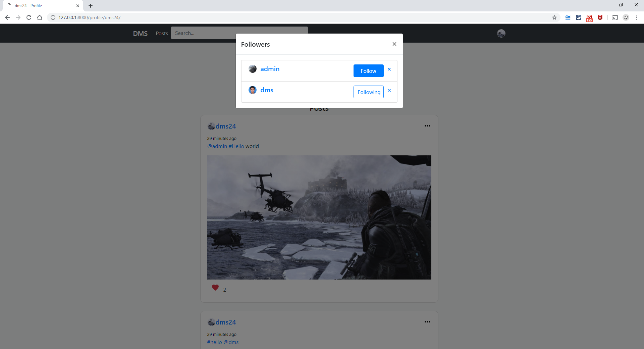Open admin profile link in Followers
Viewport: 644px width, 349px height.
[x=270, y=69]
